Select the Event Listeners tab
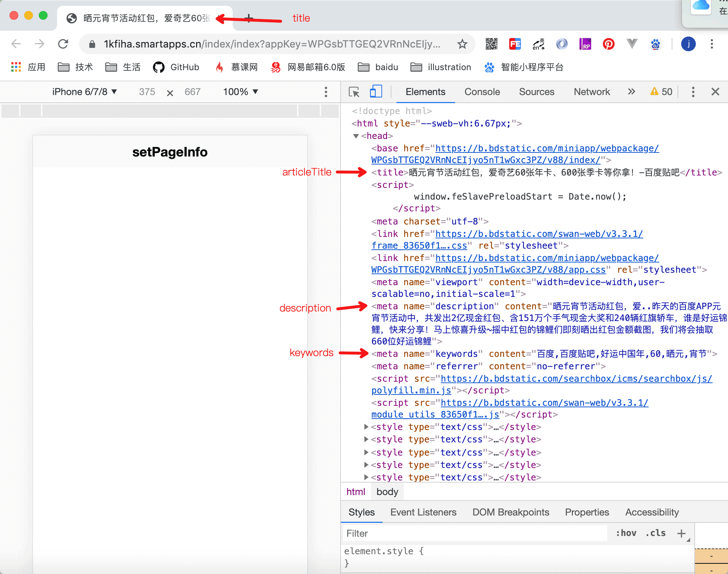Image resolution: width=728 pixels, height=574 pixels. (423, 512)
